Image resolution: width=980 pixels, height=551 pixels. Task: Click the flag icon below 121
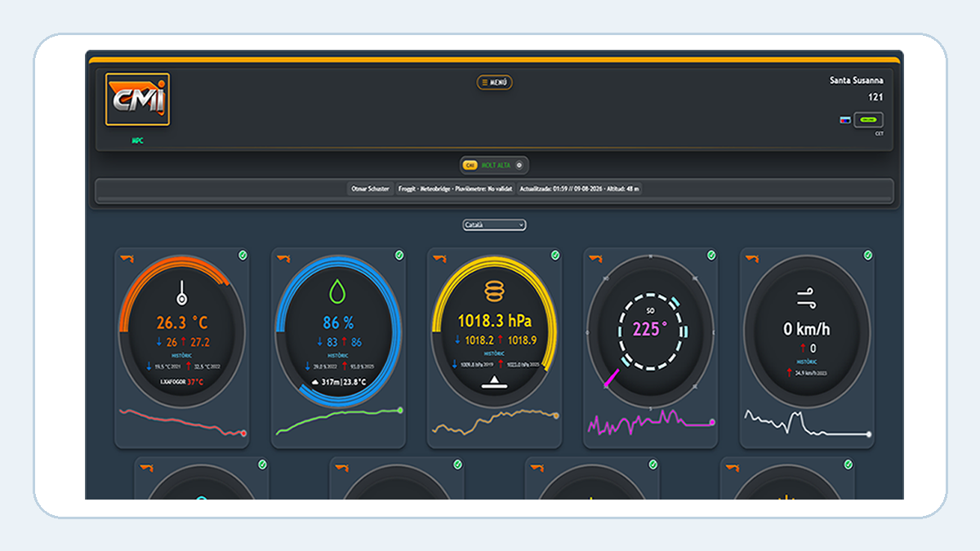coord(845,120)
